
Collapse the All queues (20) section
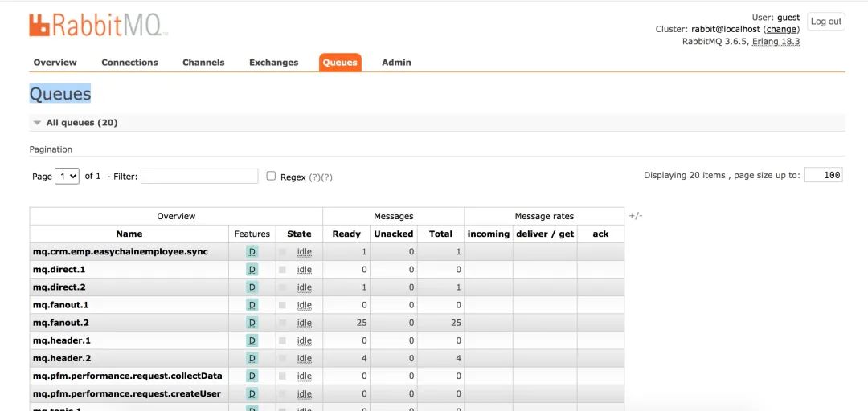click(x=37, y=123)
